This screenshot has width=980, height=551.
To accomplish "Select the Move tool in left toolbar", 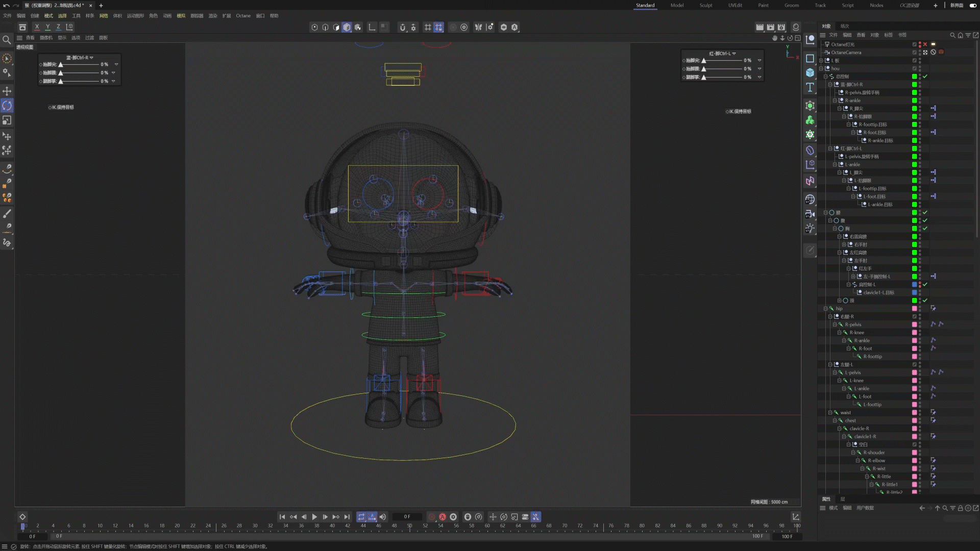I will click(x=7, y=91).
